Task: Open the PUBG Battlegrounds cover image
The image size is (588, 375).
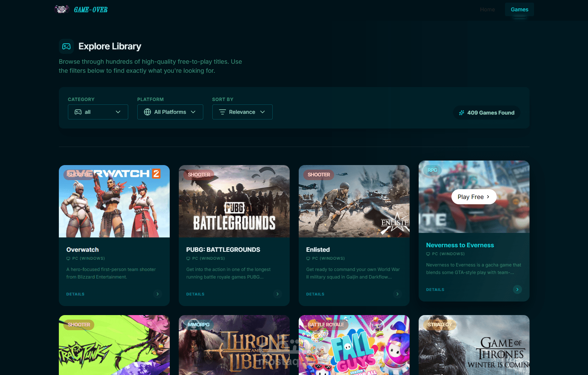Action: pos(234,201)
